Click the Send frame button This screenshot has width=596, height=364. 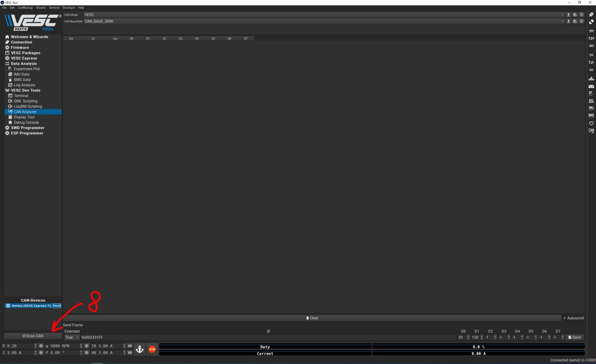pos(574,337)
